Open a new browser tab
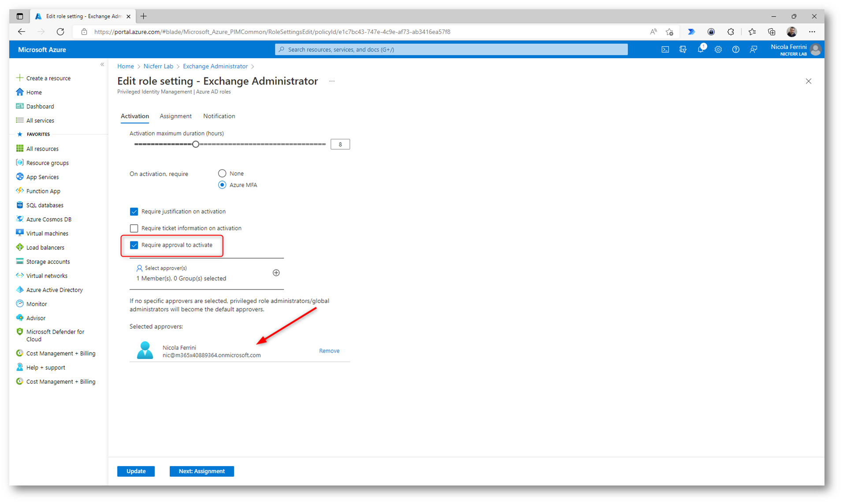Viewport: 843px width, 504px height. click(144, 16)
